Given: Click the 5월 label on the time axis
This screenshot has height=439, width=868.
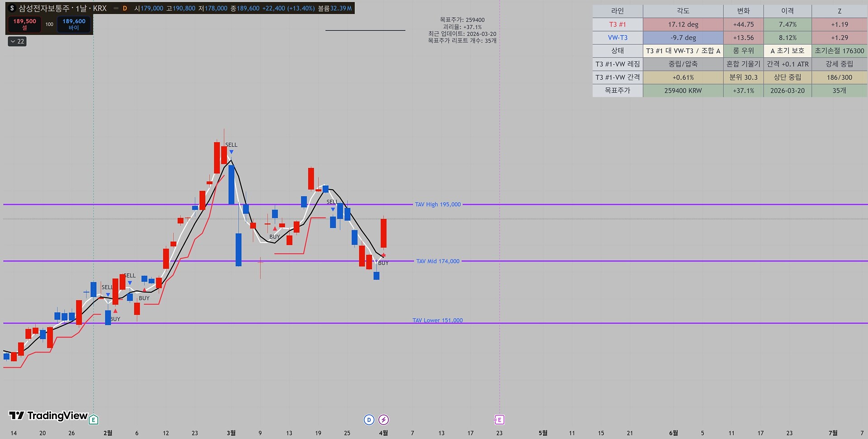Looking at the screenshot, I should [543, 433].
